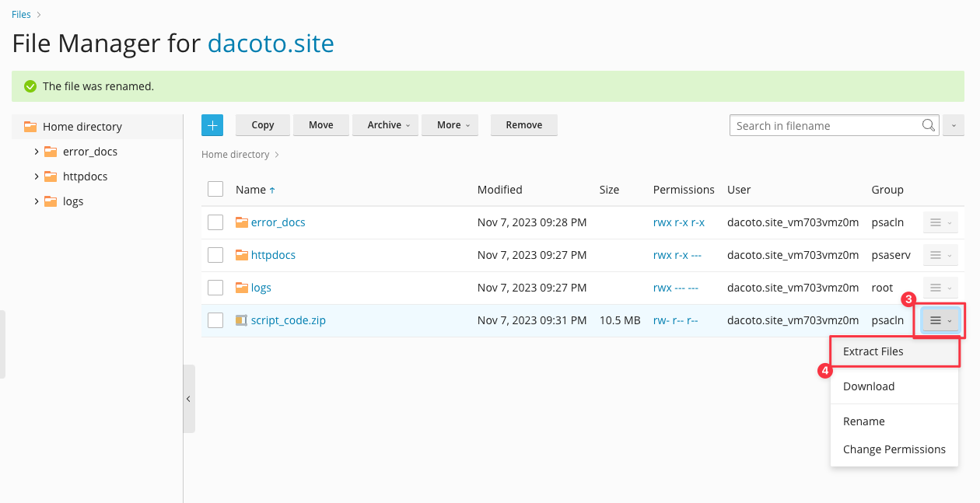Collapse the sidebar with the left arrow handle

pos(188,399)
